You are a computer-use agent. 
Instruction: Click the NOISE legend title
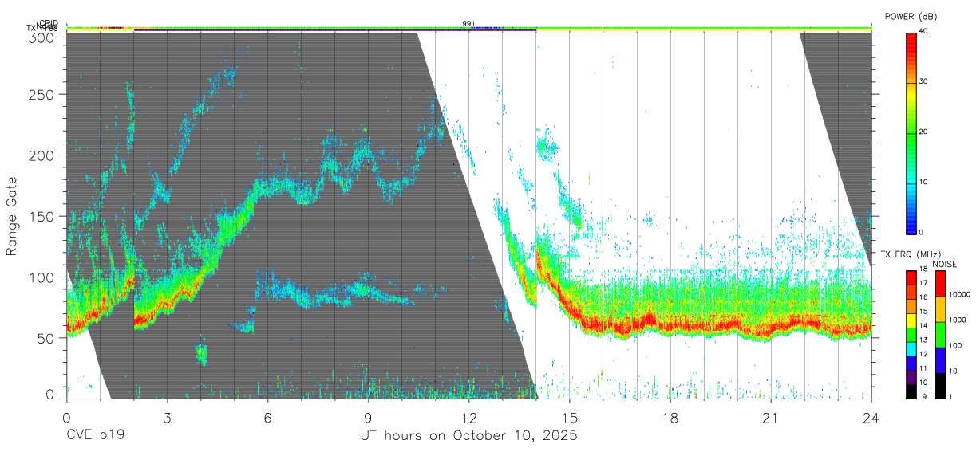pos(945,264)
